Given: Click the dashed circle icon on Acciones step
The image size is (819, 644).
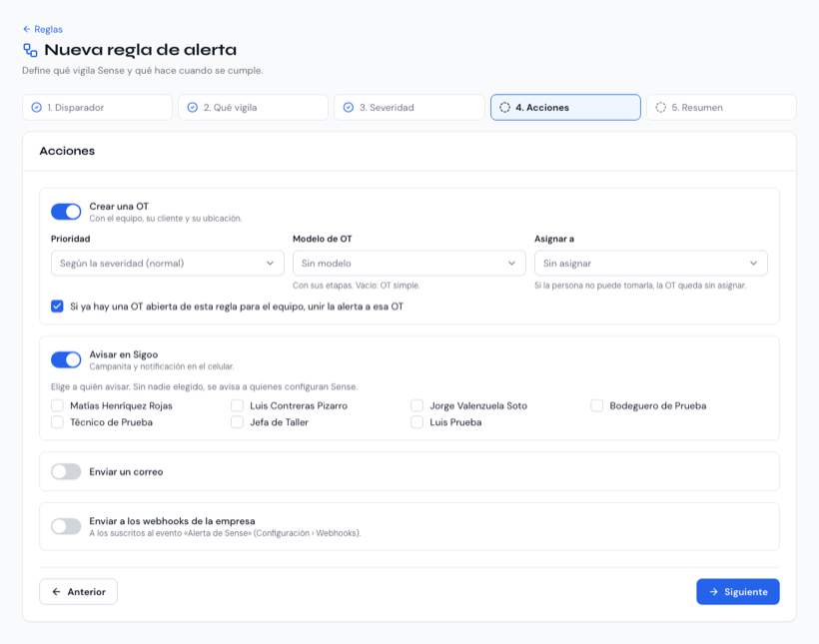Looking at the screenshot, I should point(504,108).
